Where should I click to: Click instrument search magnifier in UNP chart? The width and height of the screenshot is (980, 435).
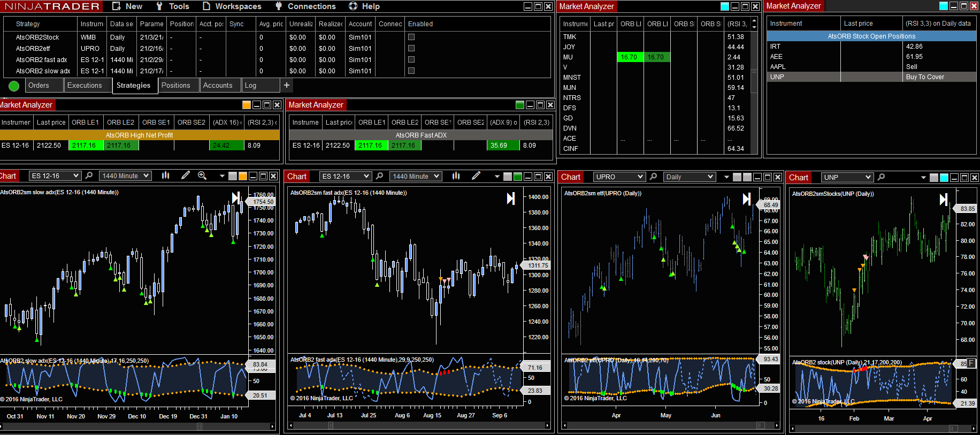click(x=881, y=177)
